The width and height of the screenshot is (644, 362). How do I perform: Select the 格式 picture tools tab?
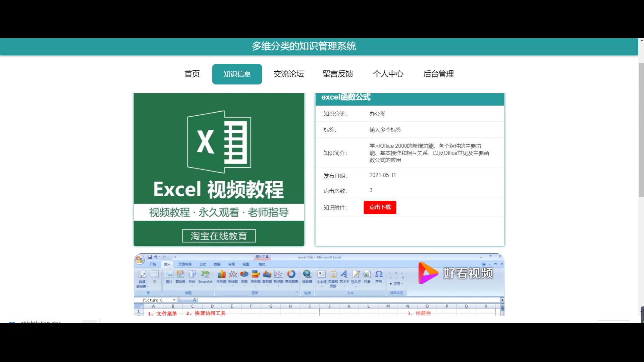[x=262, y=264]
